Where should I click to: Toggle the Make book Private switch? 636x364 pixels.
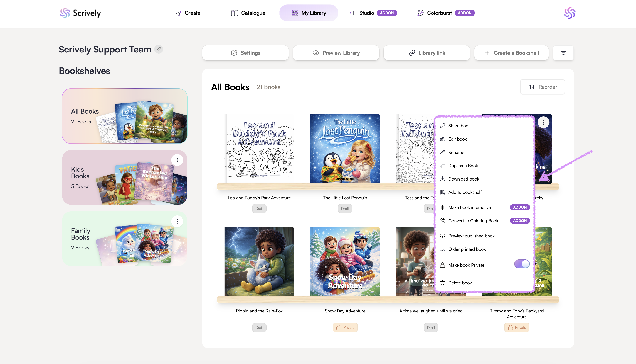point(522,264)
